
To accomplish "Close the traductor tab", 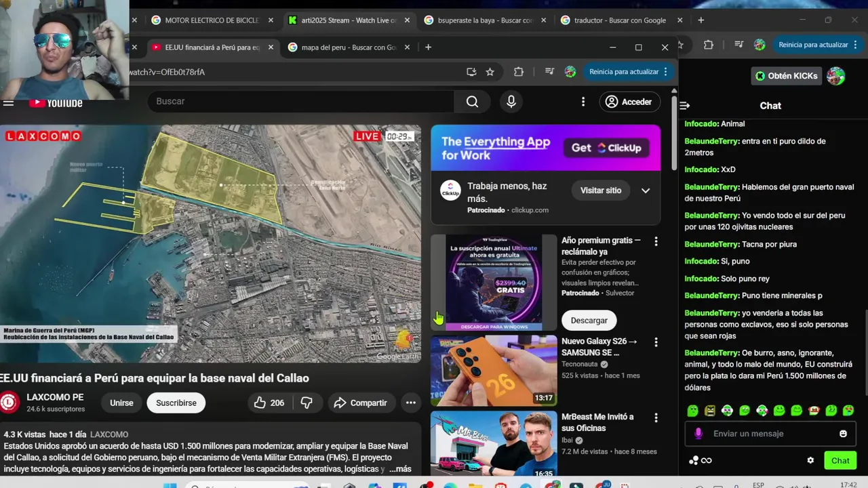I will point(679,20).
